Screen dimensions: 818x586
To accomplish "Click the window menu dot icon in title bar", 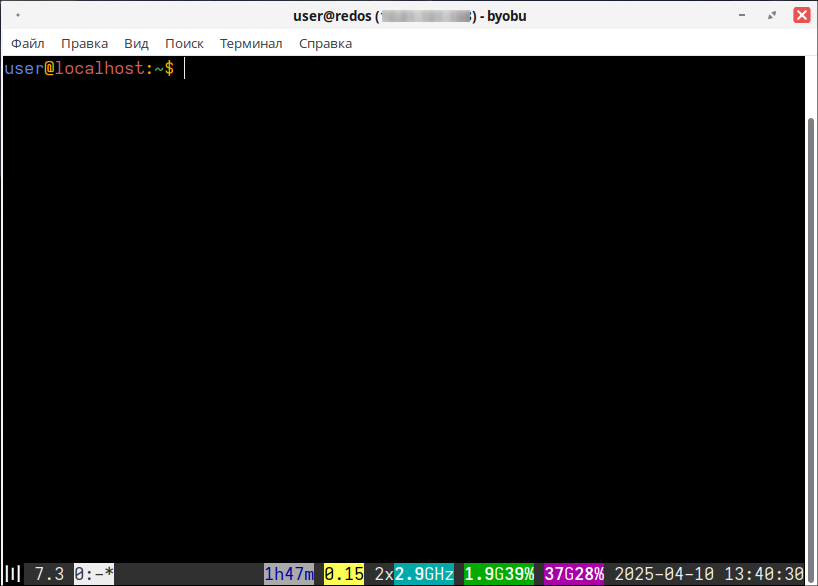I will pyautogui.click(x=18, y=15).
